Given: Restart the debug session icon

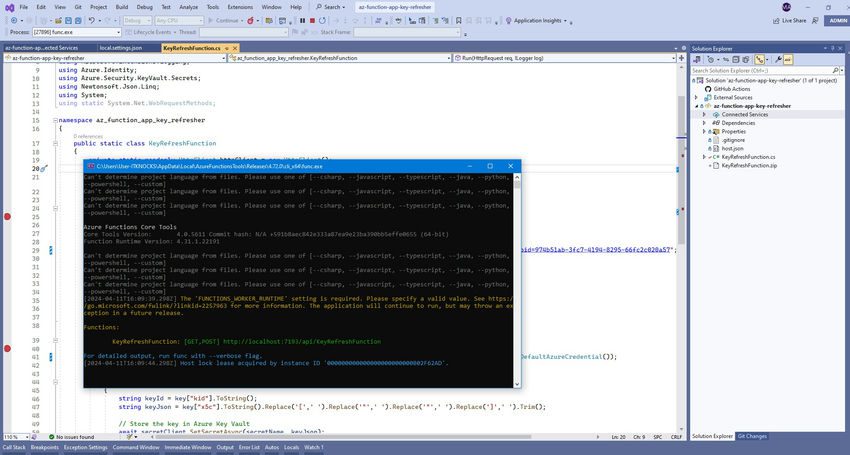Looking at the screenshot, I should click(323, 21).
